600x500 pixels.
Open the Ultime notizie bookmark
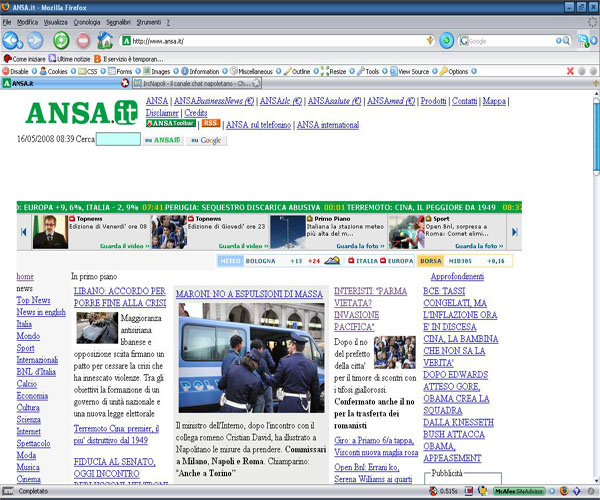(x=69, y=59)
